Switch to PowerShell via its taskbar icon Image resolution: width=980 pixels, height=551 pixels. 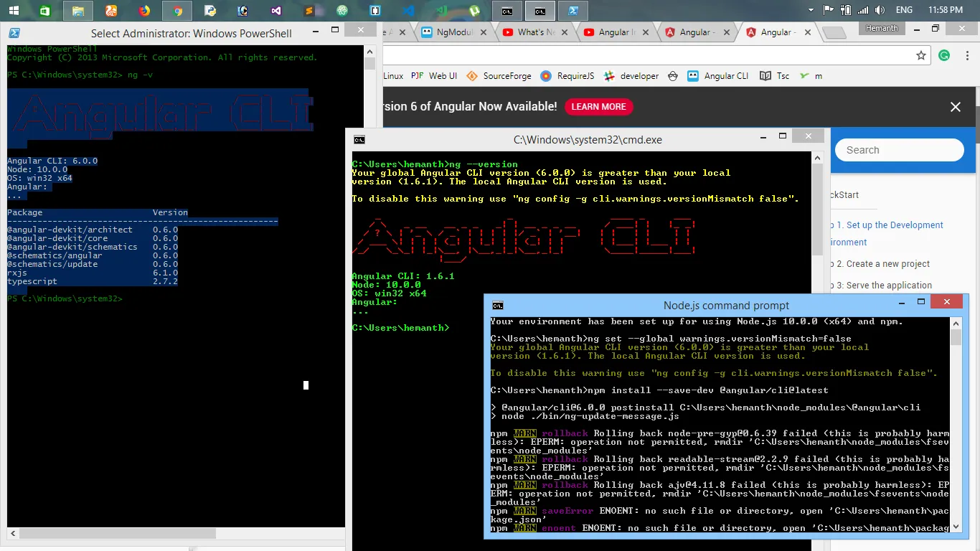pyautogui.click(x=573, y=11)
